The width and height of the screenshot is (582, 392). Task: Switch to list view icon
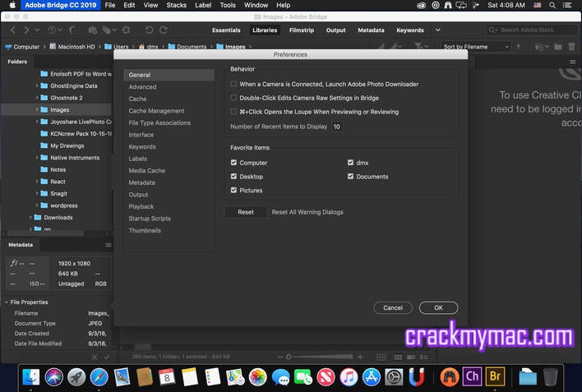tap(424, 357)
